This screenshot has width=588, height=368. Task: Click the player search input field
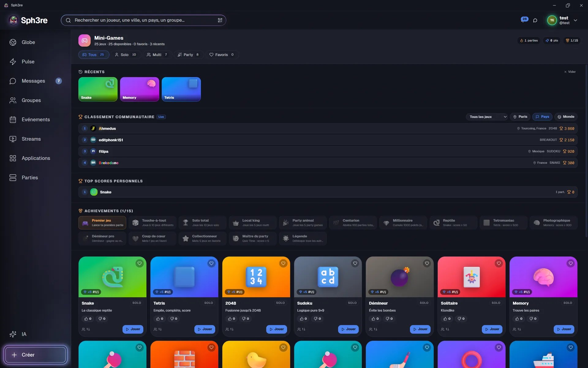[x=143, y=20]
